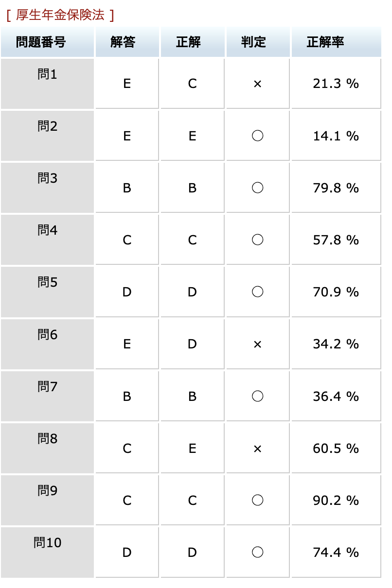
Task: Select the × mark in 問6 row
Action: point(258,344)
